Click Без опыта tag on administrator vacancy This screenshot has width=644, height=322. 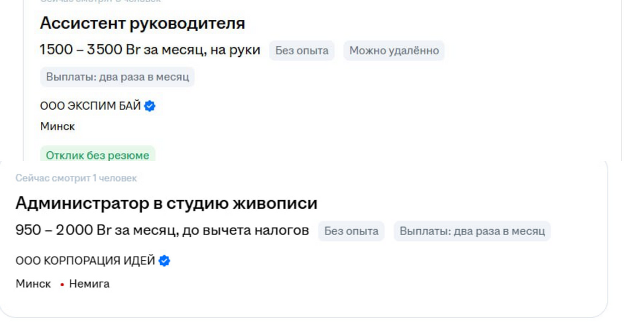click(351, 231)
